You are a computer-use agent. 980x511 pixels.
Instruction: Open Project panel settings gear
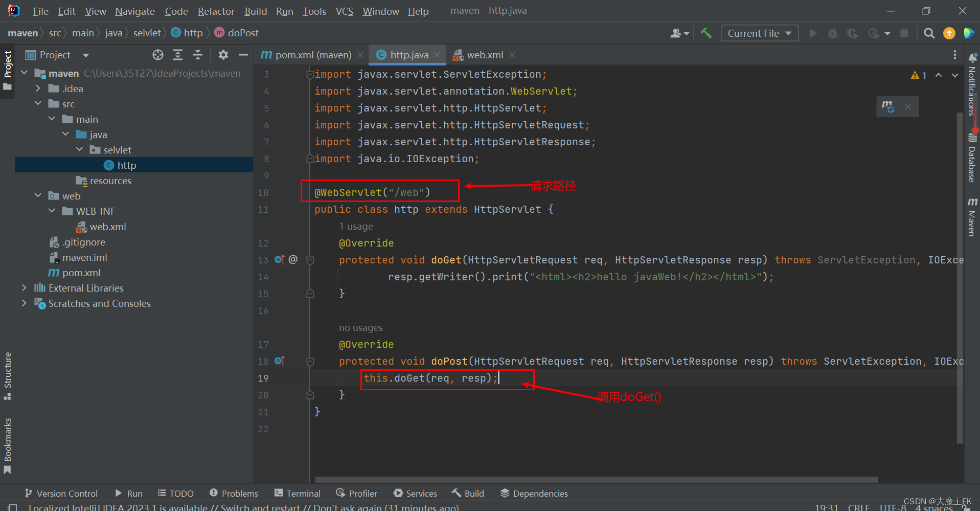pos(223,55)
